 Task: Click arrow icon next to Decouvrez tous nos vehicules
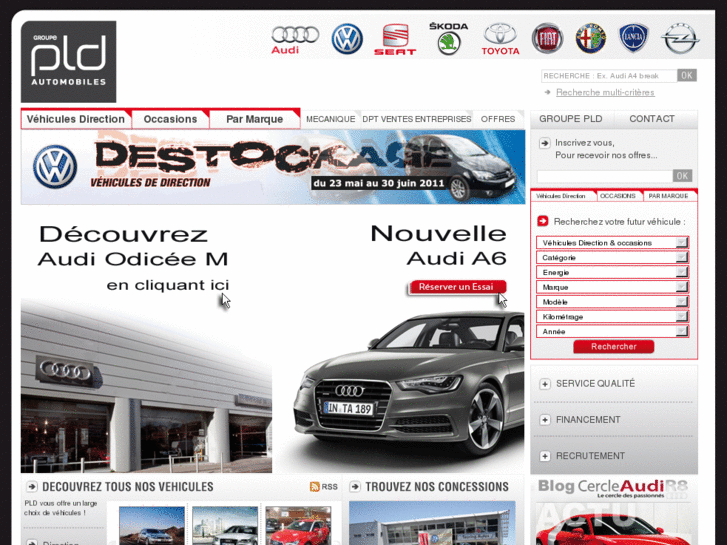[32, 487]
